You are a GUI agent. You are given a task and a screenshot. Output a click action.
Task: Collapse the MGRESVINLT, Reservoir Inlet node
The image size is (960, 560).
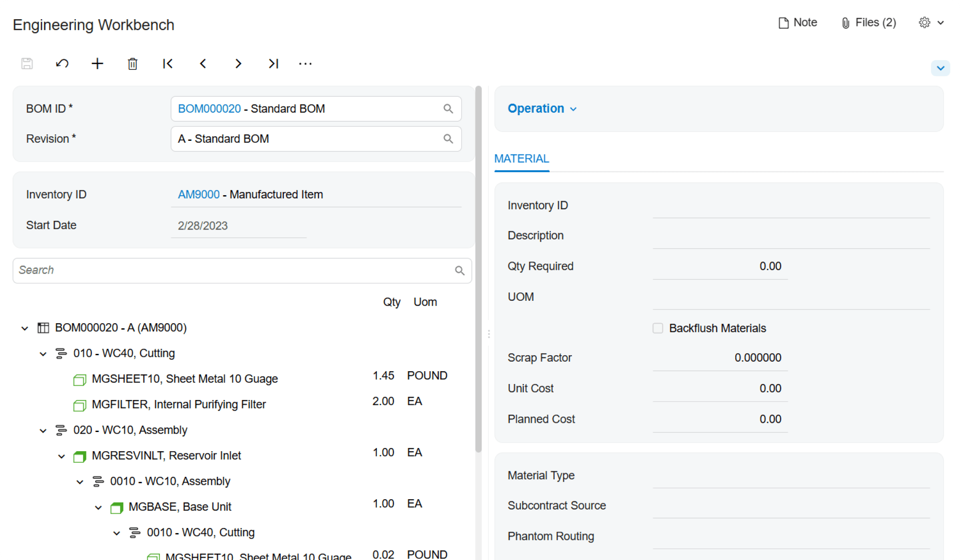tap(61, 456)
